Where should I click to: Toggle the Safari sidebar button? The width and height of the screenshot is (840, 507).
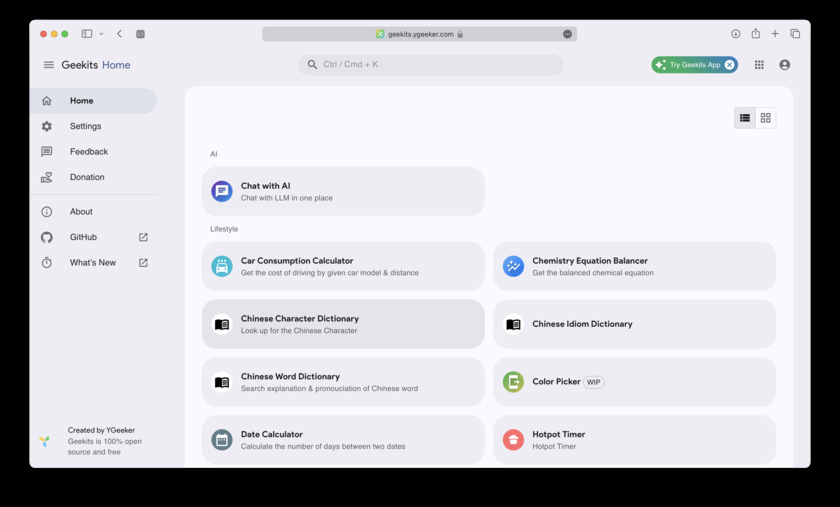click(x=86, y=34)
